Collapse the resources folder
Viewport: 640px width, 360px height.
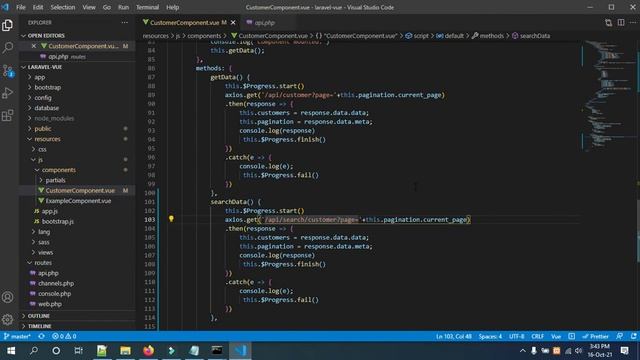pos(47,139)
